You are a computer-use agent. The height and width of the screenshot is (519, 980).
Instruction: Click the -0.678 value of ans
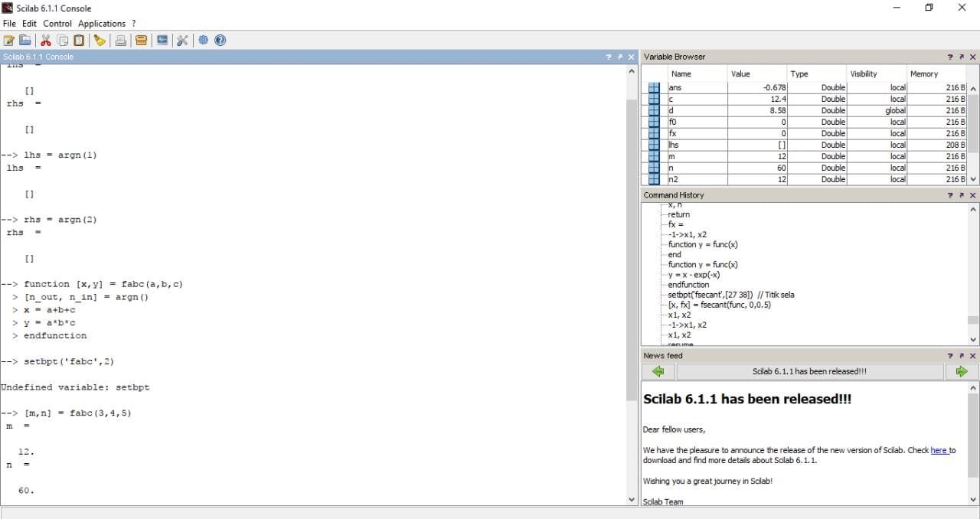tap(757, 88)
